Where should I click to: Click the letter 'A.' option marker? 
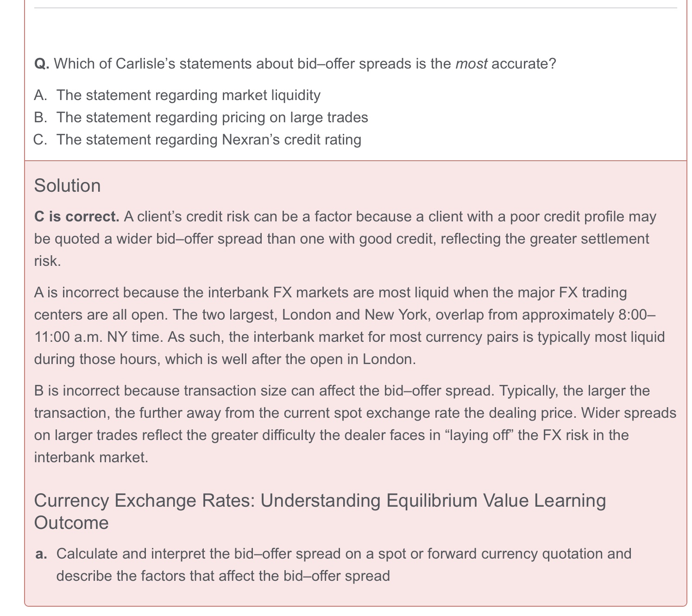[x=41, y=95]
